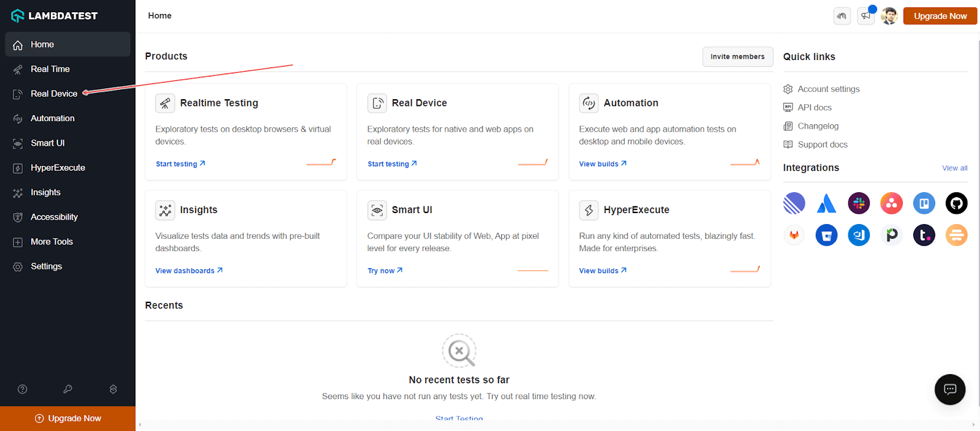This screenshot has height=431, width=980.
Task: Click the Start Testing link under Recents
Action: pos(459,418)
